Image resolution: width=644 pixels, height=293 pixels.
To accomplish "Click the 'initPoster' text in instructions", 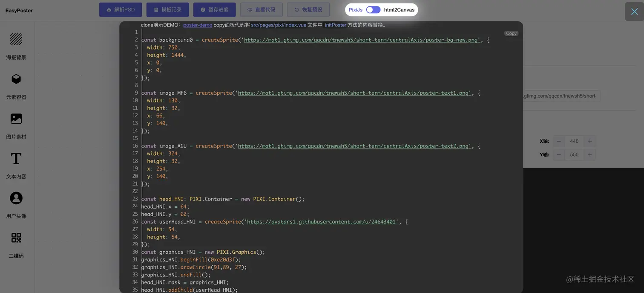I will 336,25.
